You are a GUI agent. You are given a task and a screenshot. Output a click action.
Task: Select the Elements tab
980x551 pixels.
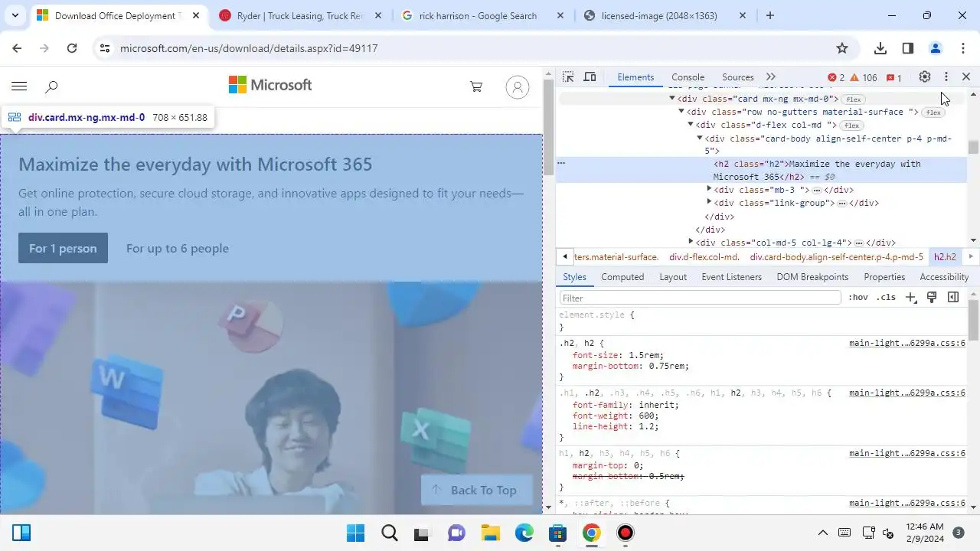point(635,77)
